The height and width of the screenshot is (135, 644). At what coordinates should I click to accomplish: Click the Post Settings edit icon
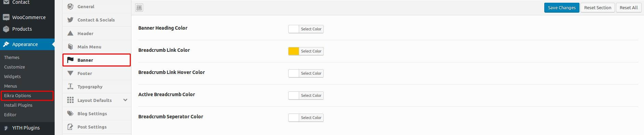(70, 127)
